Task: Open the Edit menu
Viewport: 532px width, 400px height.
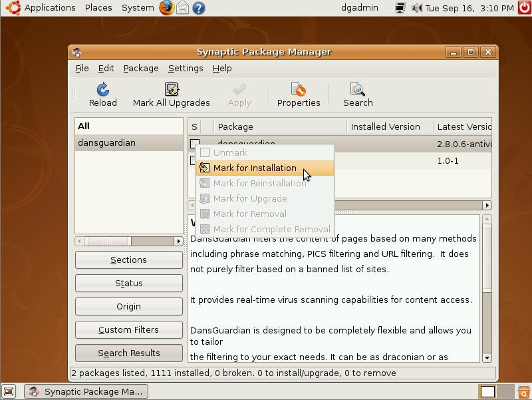Action: pos(106,69)
